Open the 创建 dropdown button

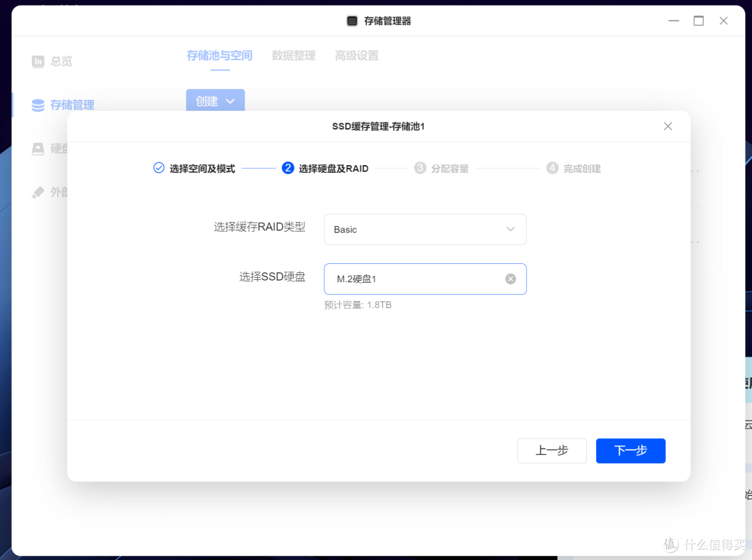215,100
